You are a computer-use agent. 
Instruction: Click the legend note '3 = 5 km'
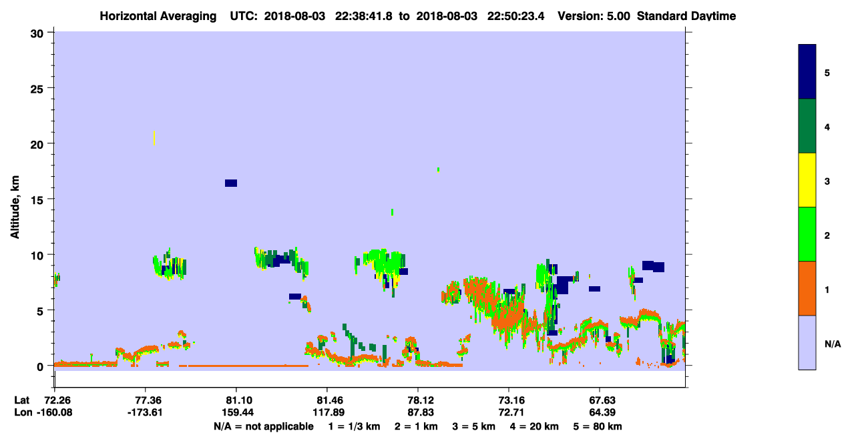pyautogui.click(x=474, y=426)
